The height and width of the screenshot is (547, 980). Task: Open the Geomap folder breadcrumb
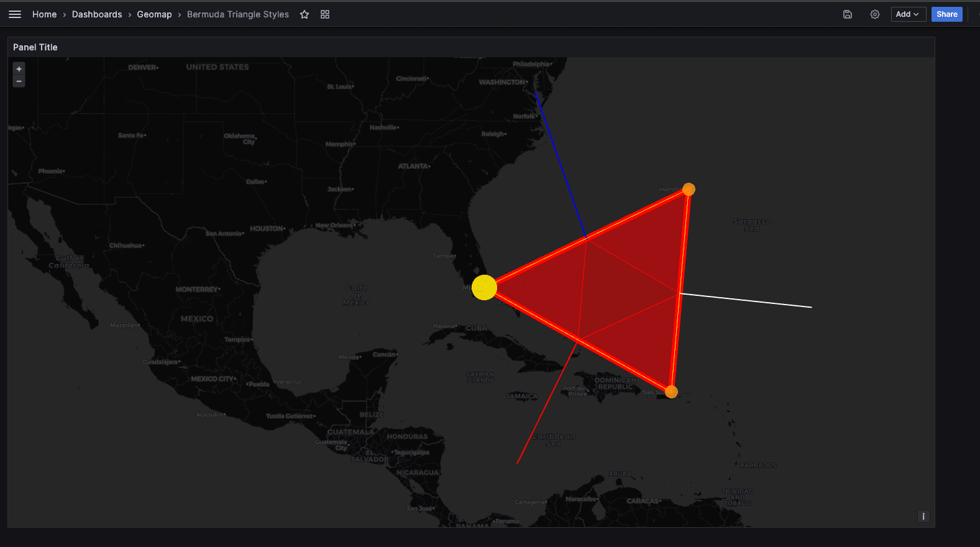(154, 14)
